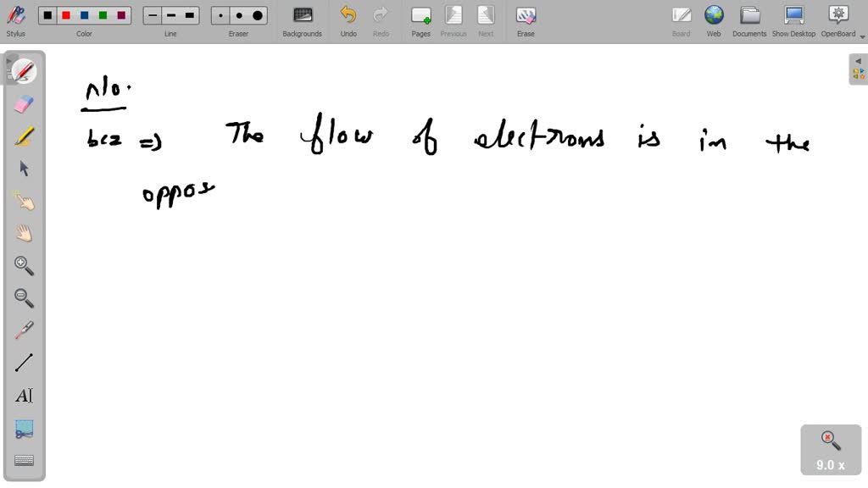Undo the last stroke

click(348, 21)
